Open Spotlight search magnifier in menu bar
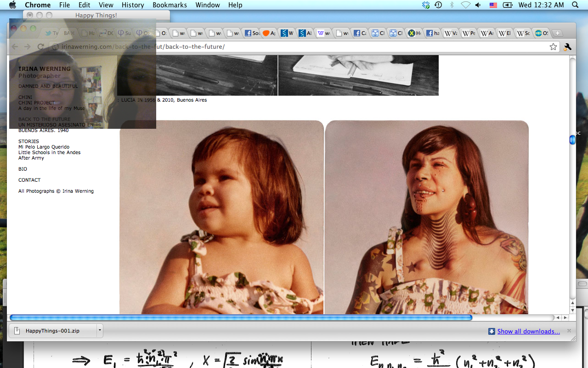588x368 pixels. pos(575,5)
